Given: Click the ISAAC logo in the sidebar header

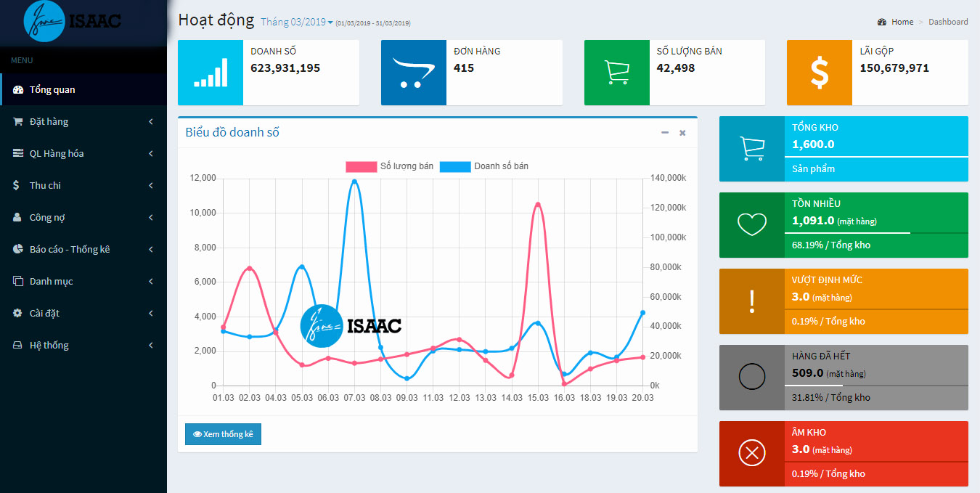Looking at the screenshot, I should (73, 21).
